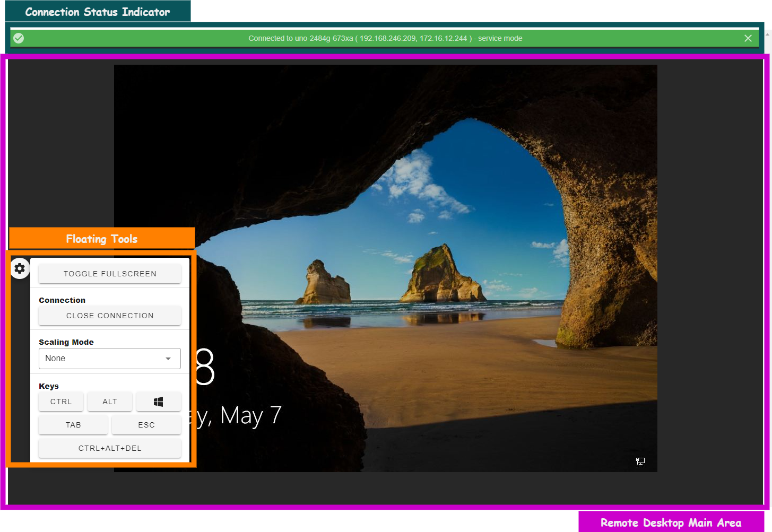Viewport: 772px width, 532px height.
Task: Click the connected-to status message text
Action: click(385, 38)
